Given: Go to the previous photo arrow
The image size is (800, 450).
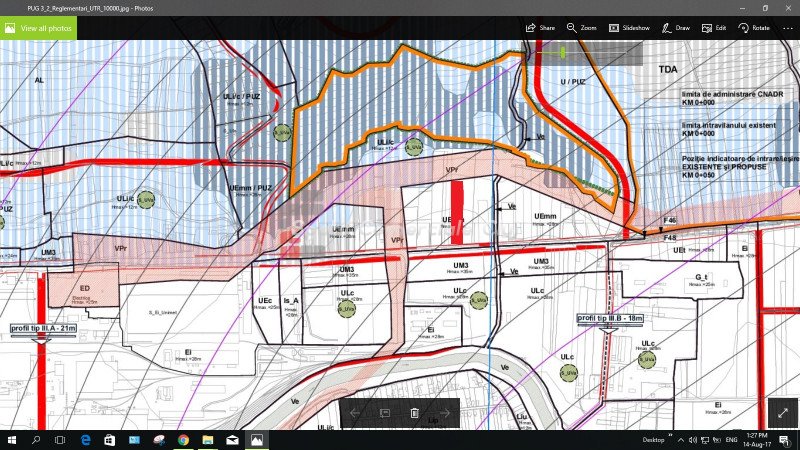Looking at the screenshot, I should pyautogui.click(x=355, y=413).
